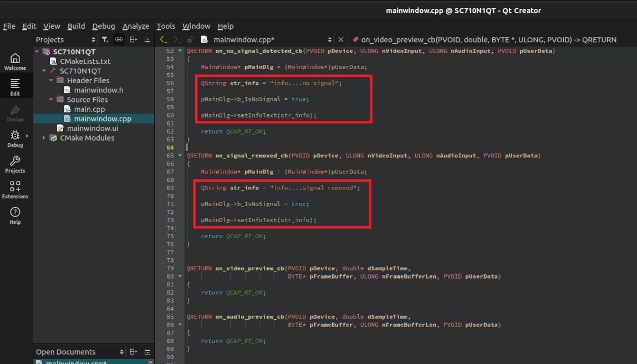
Task: Open the Open Documents view selector dropdown
Action: pos(80,352)
